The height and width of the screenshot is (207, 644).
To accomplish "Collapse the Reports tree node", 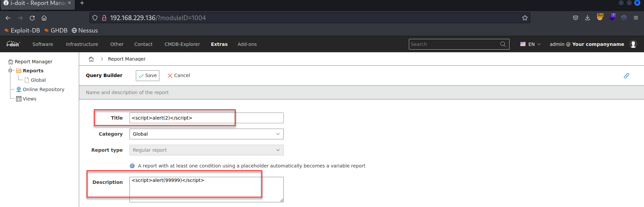I will click(10, 71).
